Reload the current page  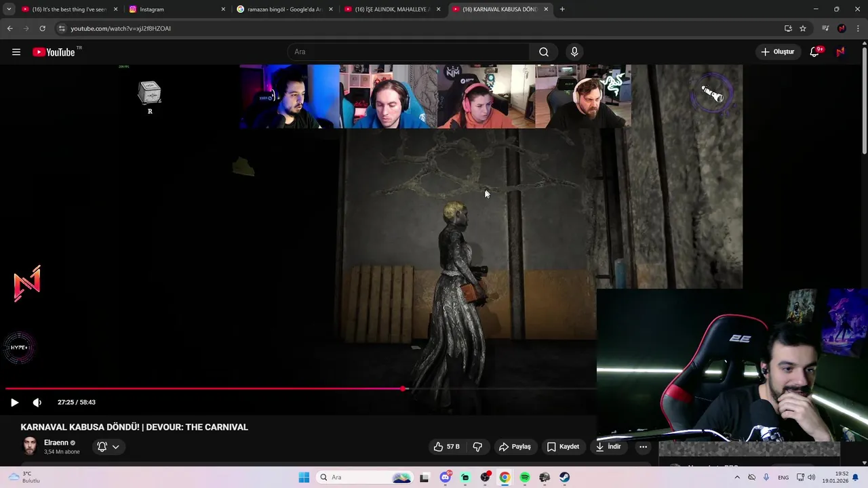pyautogui.click(x=42, y=28)
